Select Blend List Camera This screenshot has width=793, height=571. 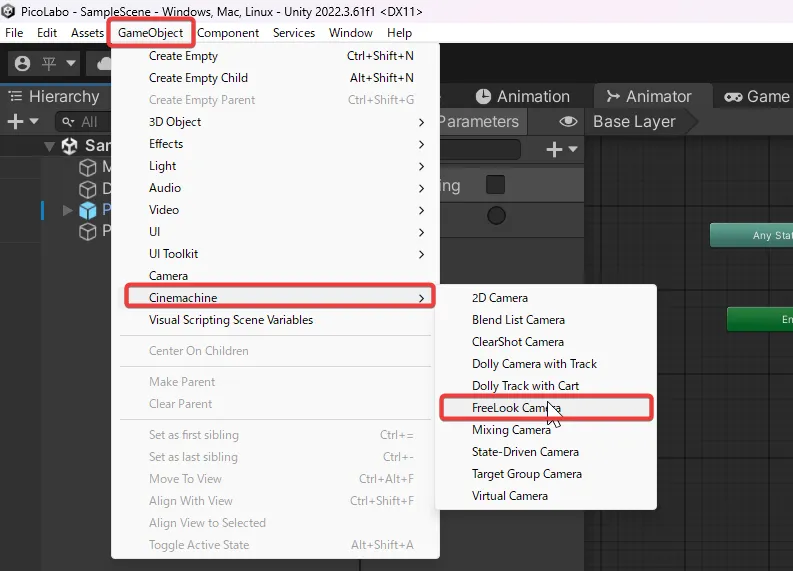[546, 320]
